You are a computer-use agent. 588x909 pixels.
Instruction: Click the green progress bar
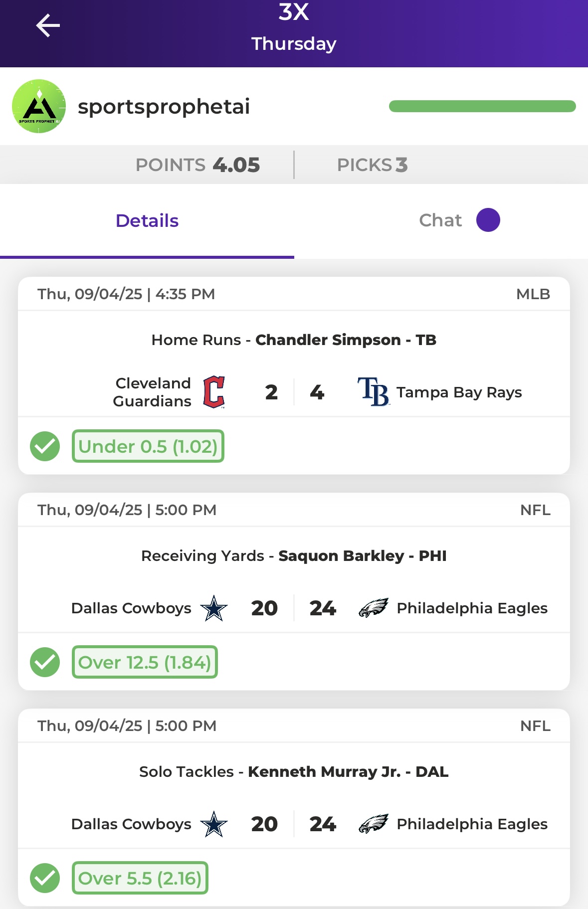pos(482,106)
